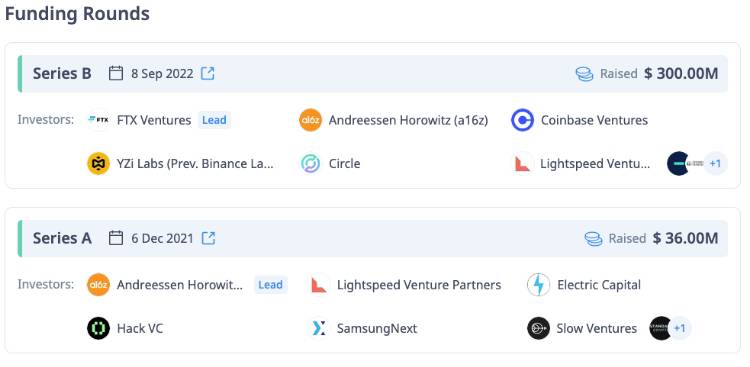This screenshot has height=367, width=750.
Task: Expand the +1 more investors in Series B
Action: (715, 164)
